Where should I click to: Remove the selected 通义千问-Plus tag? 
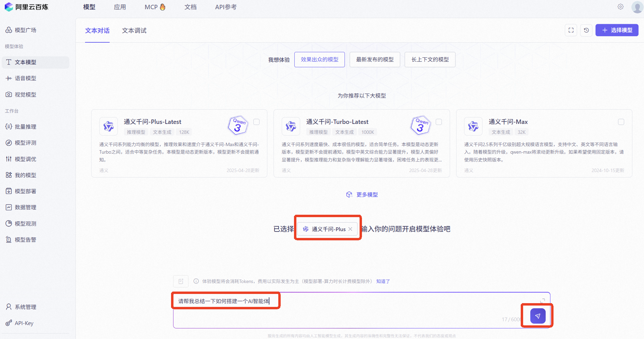[350, 229]
